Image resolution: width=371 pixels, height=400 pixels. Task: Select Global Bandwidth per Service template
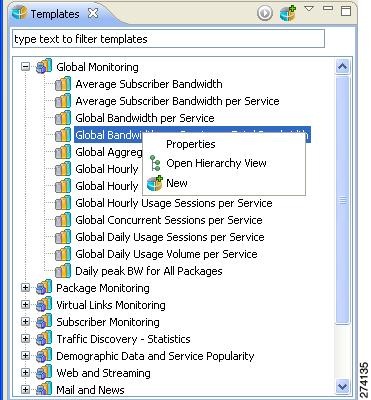(145, 118)
